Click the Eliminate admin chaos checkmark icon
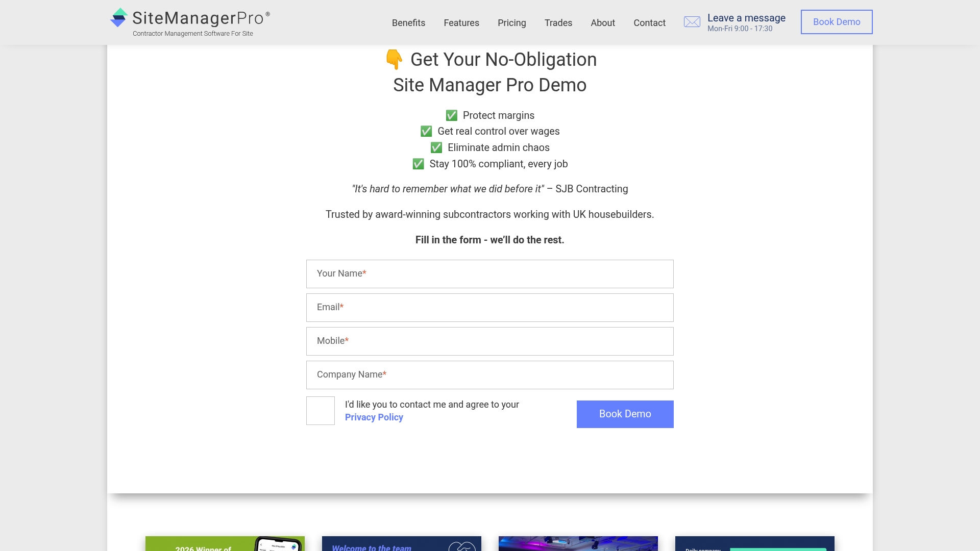Image resolution: width=980 pixels, height=551 pixels. click(x=436, y=147)
